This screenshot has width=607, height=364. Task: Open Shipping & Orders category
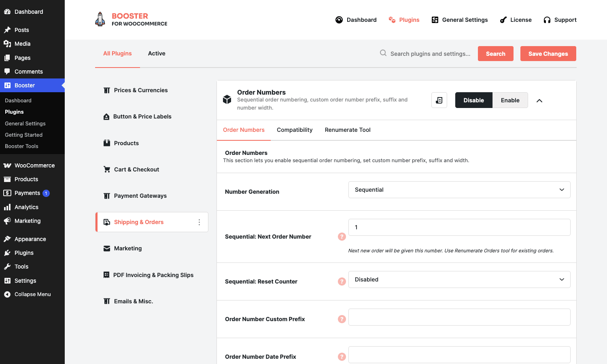point(152,222)
